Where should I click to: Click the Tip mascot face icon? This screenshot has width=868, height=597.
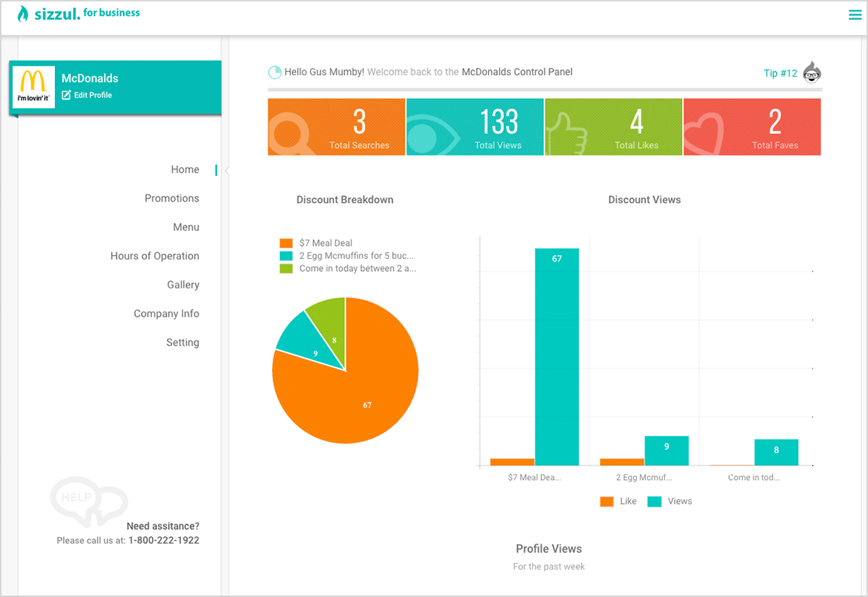[812, 72]
